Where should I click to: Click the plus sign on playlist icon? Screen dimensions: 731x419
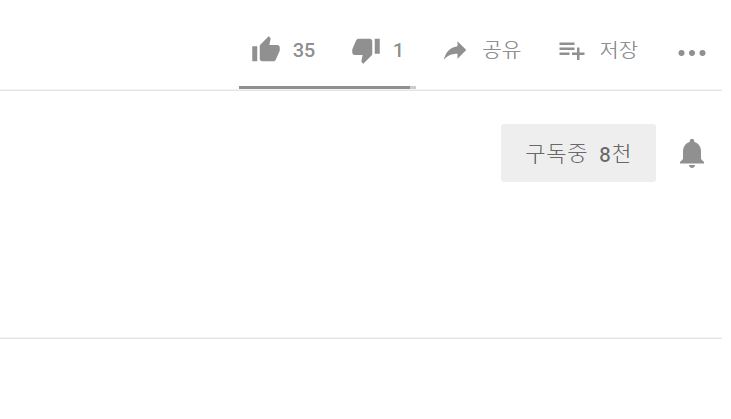(x=578, y=55)
